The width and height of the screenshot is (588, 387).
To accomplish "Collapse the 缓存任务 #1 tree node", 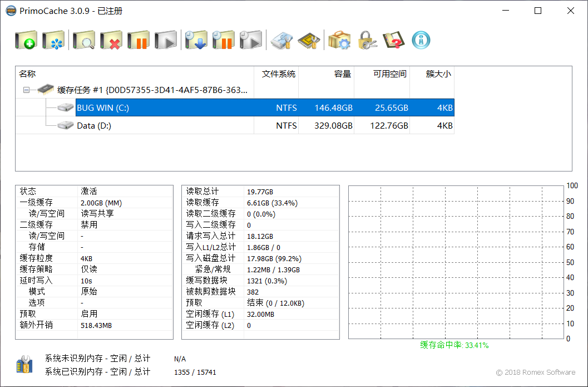I will click(26, 89).
